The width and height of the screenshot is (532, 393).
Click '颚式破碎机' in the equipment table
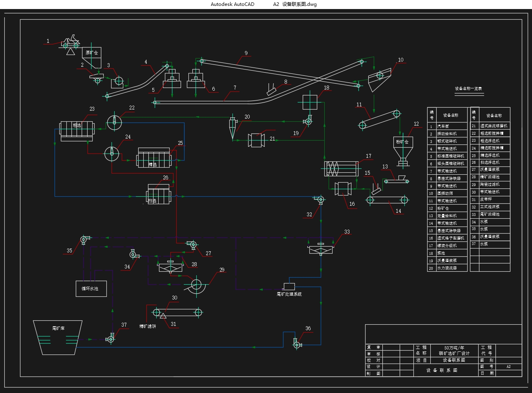click(x=447, y=141)
